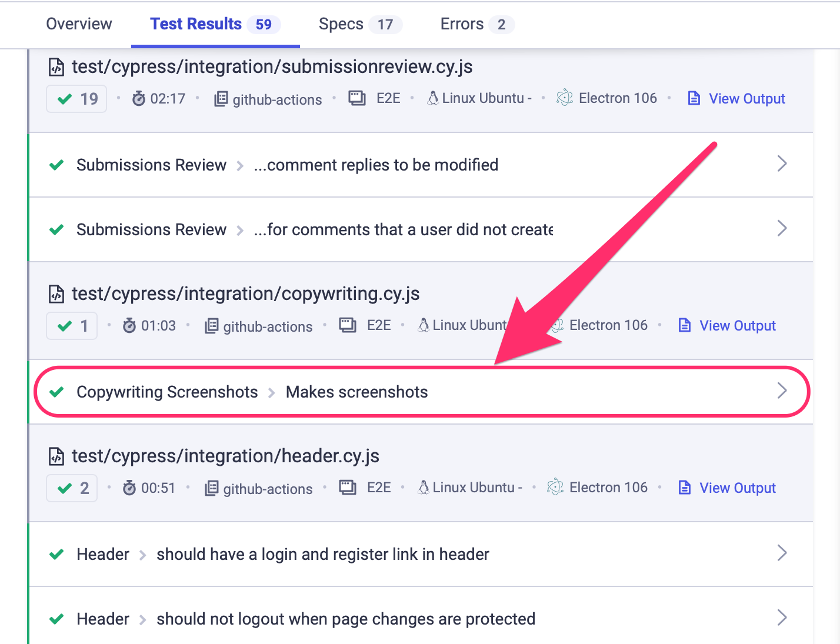Expand the login and register link test row
This screenshot has height=644, width=840.
click(x=782, y=553)
